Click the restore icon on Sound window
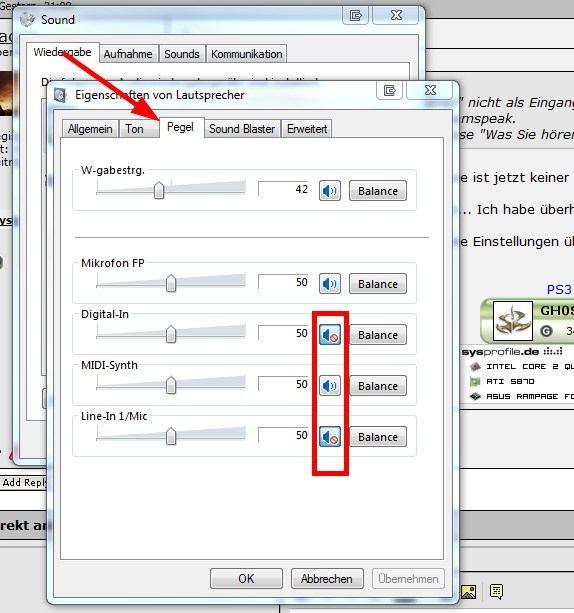Viewport: 574px width, 613px height. (355, 15)
